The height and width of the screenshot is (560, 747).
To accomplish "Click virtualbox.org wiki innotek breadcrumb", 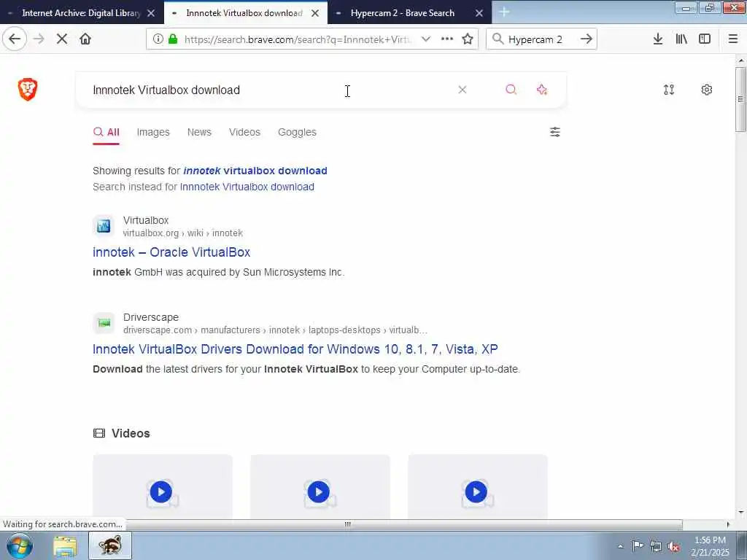I will click(x=183, y=233).
